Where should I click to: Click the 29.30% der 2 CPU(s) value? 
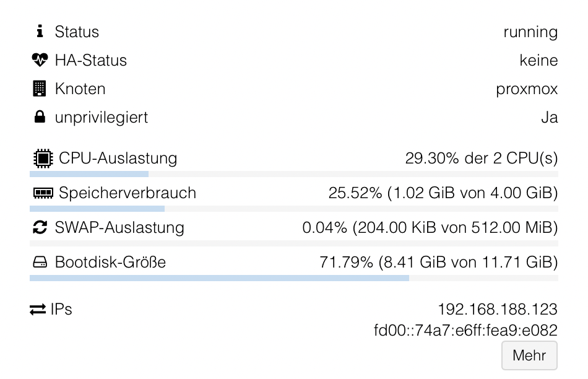481,159
